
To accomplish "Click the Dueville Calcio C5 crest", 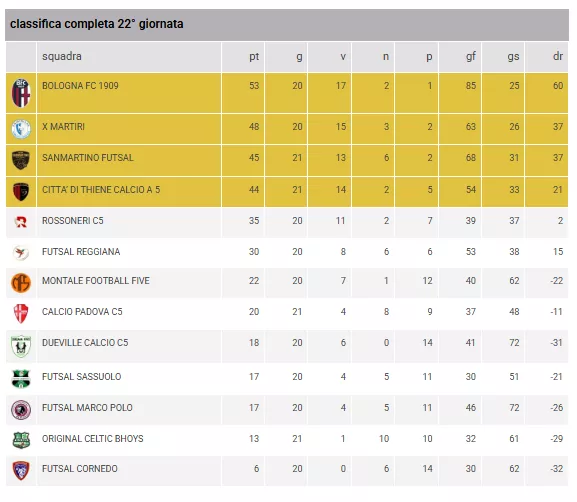I will pyautogui.click(x=21, y=346).
